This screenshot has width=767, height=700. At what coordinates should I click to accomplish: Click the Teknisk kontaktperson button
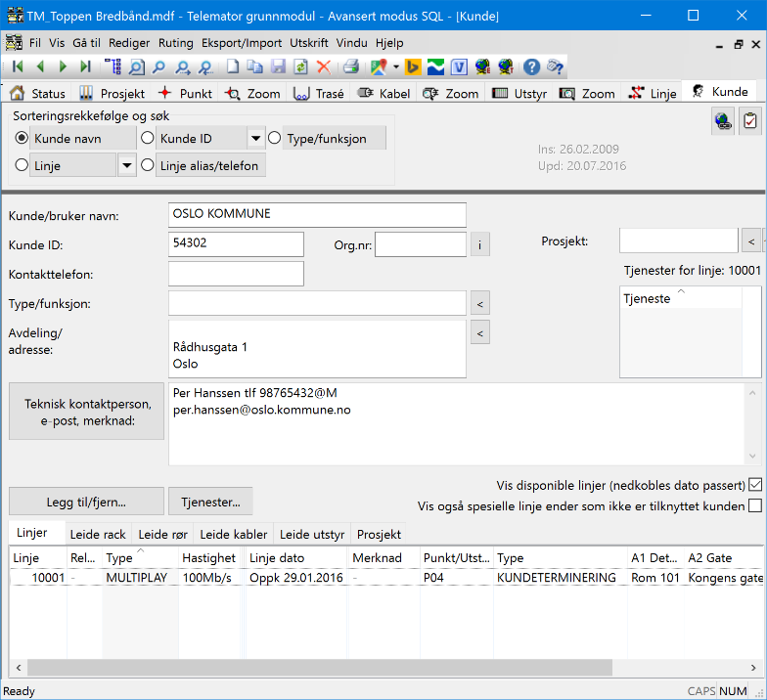tap(86, 411)
